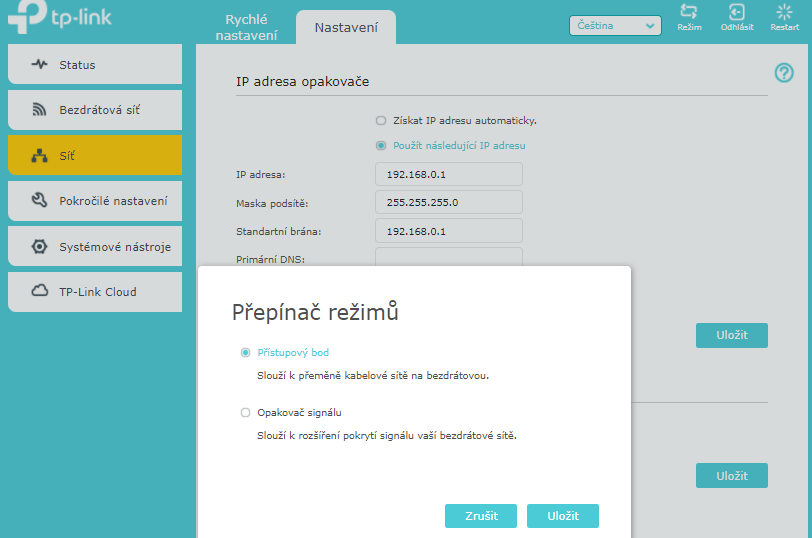Open the Nastavení tab
Image resolution: width=812 pixels, height=538 pixels.
pos(346,27)
